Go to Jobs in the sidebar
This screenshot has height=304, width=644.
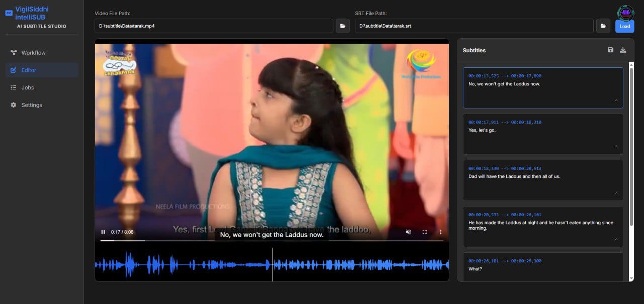[x=28, y=87]
